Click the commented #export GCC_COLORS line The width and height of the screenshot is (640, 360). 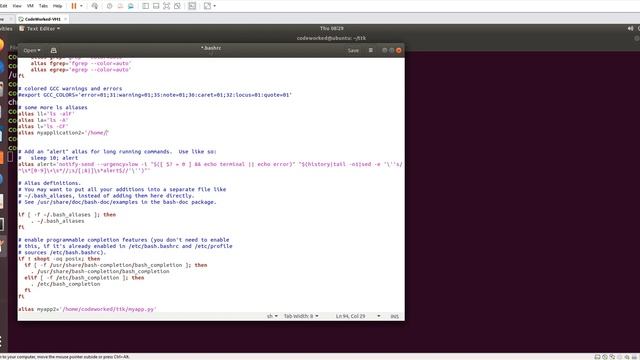click(155, 95)
